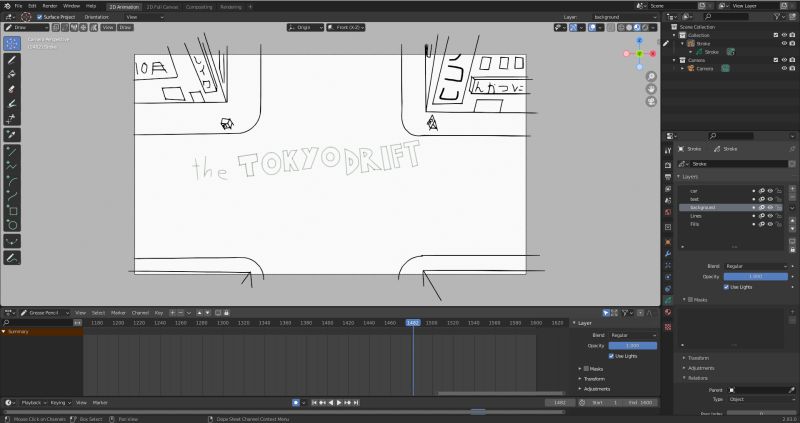This screenshot has width=800, height=423.
Task: Play the animation forward
Action: [339, 403]
